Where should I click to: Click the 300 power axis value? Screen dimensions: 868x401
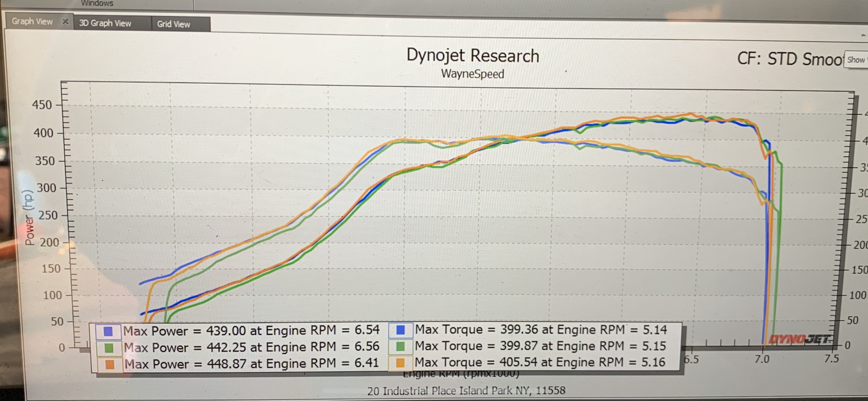46,188
